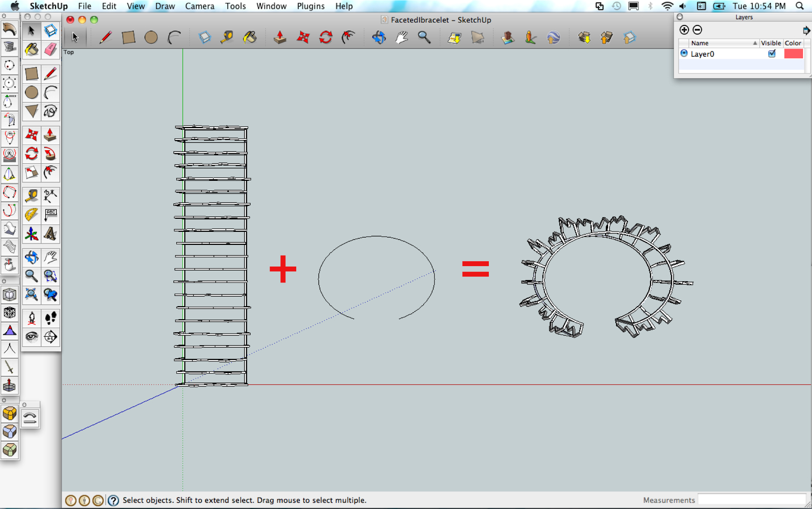Select the Layer0 active radio button
The width and height of the screenshot is (812, 509).
point(684,53)
